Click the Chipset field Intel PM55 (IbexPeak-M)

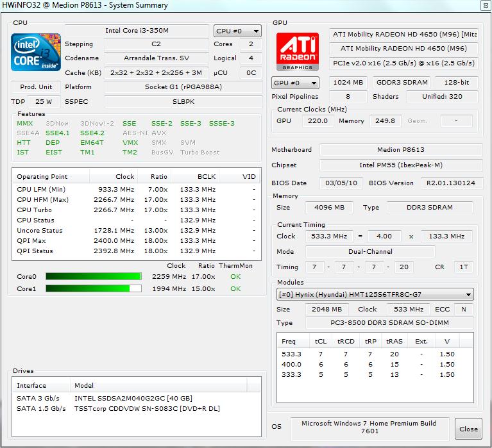click(x=401, y=165)
